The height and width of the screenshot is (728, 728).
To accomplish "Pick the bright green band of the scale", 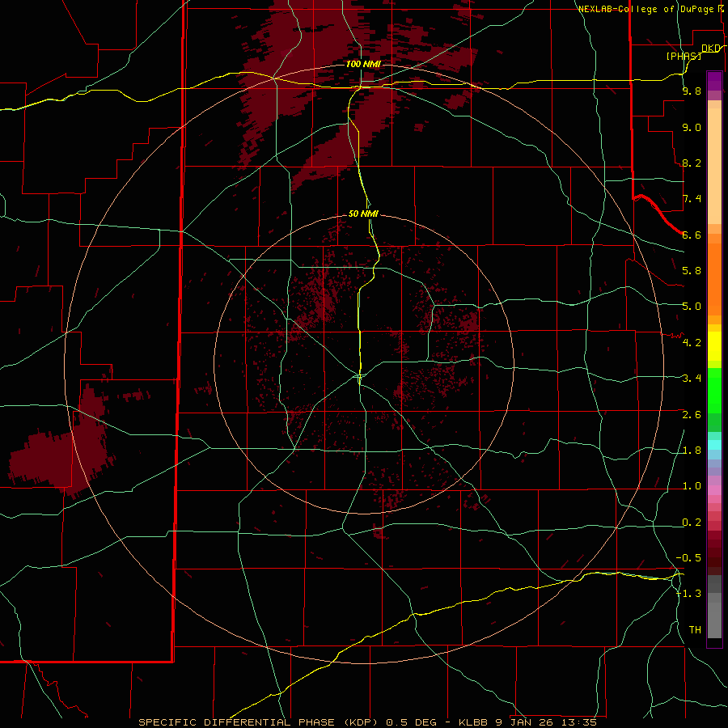I will tap(714, 390).
